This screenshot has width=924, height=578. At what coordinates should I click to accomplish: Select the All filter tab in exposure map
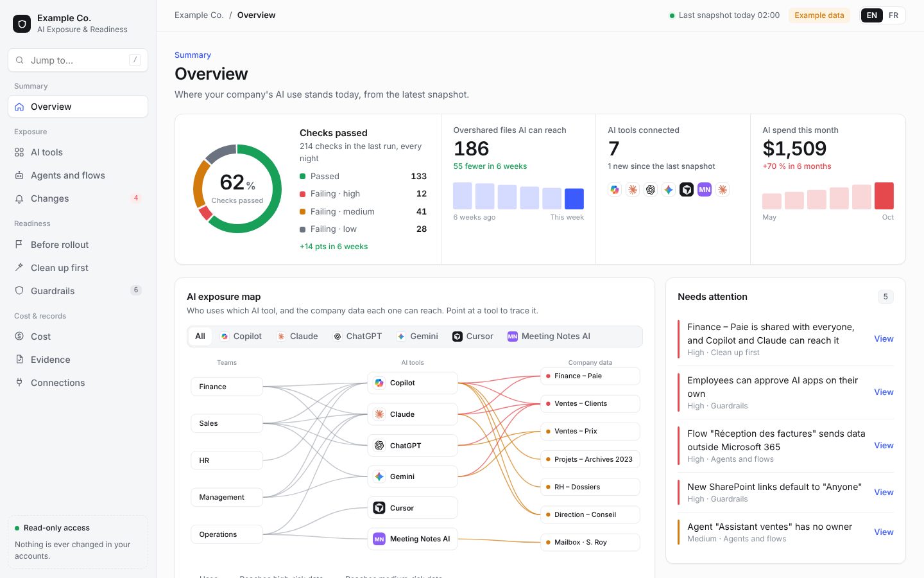[200, 337]
